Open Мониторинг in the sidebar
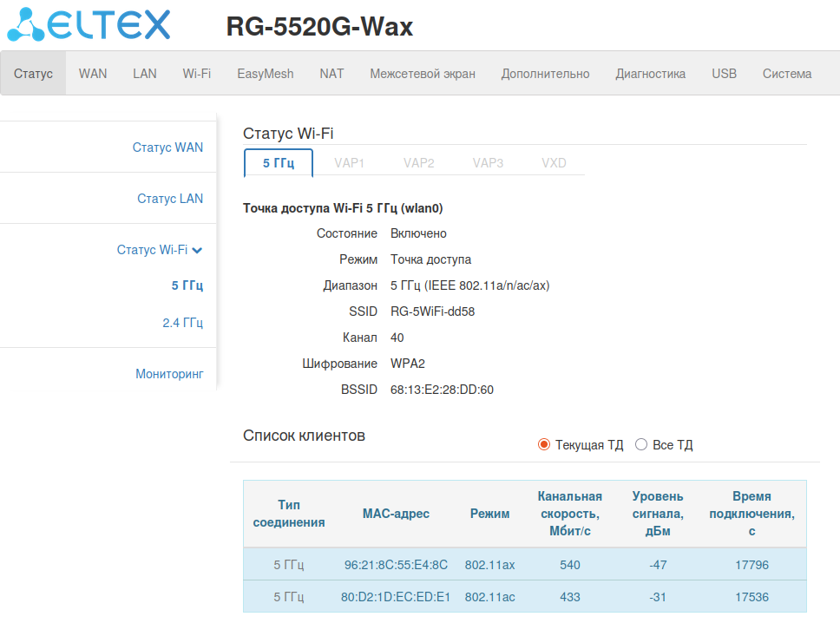This screenshot has height=636, width=840. click(x=169, y=373)
